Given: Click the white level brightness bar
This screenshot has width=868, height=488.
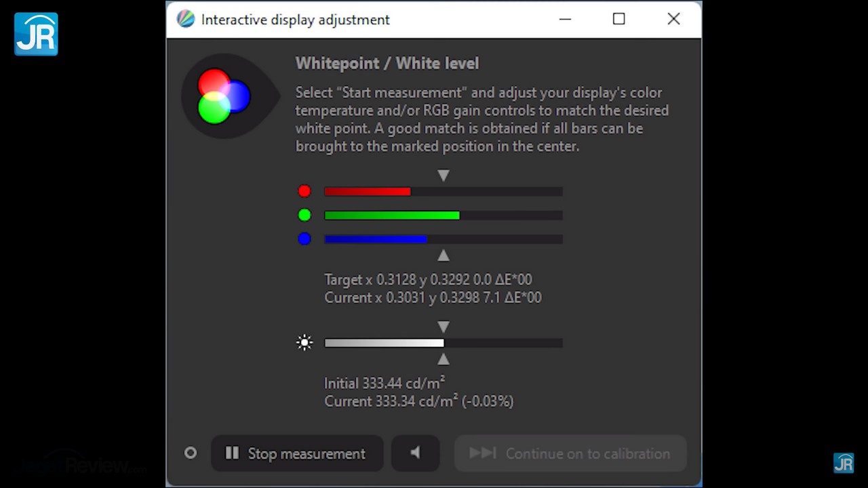Looking at the screenshot, I should (443, 343).
